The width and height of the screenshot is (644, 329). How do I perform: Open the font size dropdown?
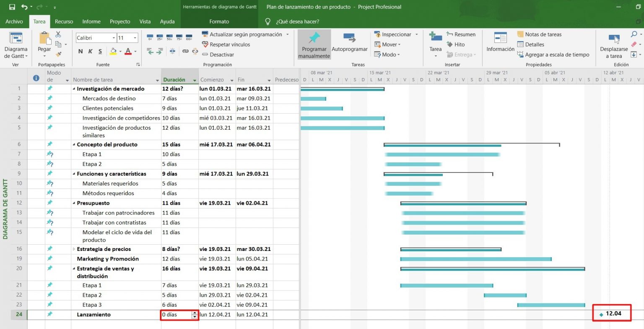[x=134, y=37]
